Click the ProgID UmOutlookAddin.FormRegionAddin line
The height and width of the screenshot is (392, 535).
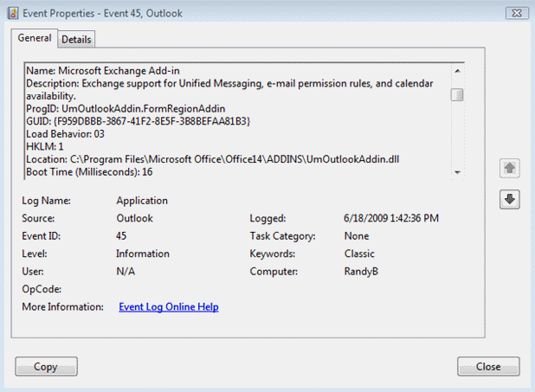click(126, 108)
